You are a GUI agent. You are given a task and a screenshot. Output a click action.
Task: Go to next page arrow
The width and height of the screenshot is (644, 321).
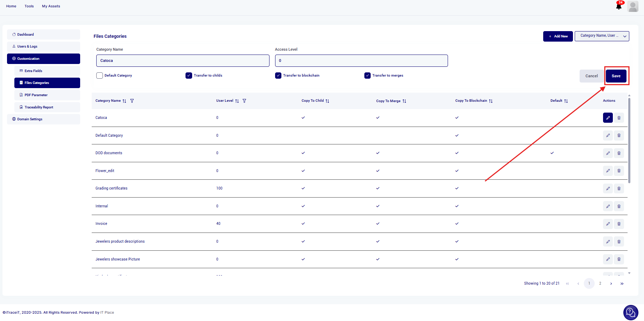(611, 284)
